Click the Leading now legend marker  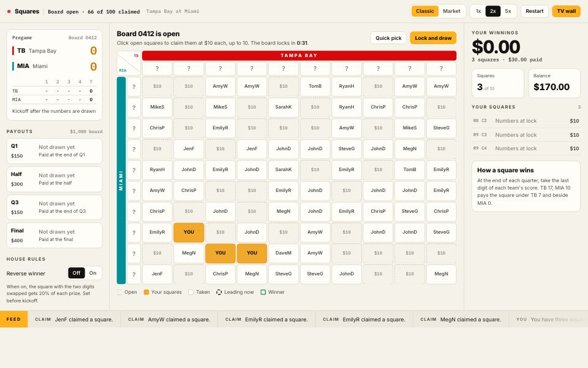[219, 292]
